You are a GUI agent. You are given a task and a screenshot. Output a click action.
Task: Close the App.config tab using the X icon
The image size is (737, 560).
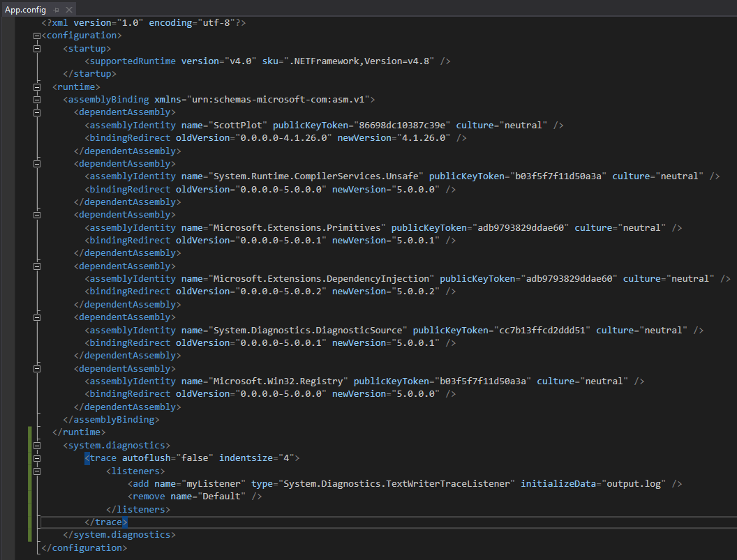pyautogui.click(x=69, y=9)
